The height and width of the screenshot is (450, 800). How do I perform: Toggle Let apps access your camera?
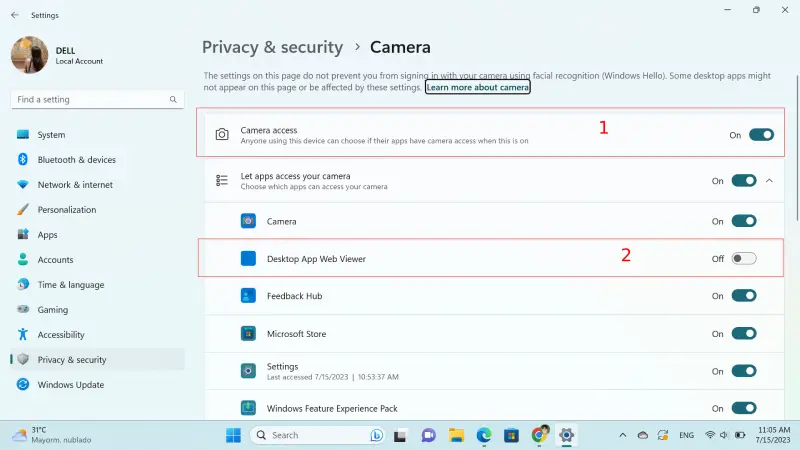point(744,181)
